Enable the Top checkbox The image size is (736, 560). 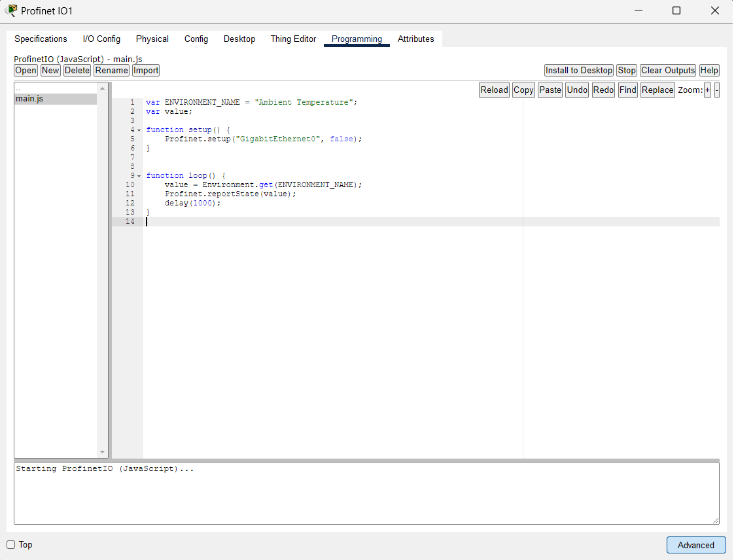click(11, 545)
